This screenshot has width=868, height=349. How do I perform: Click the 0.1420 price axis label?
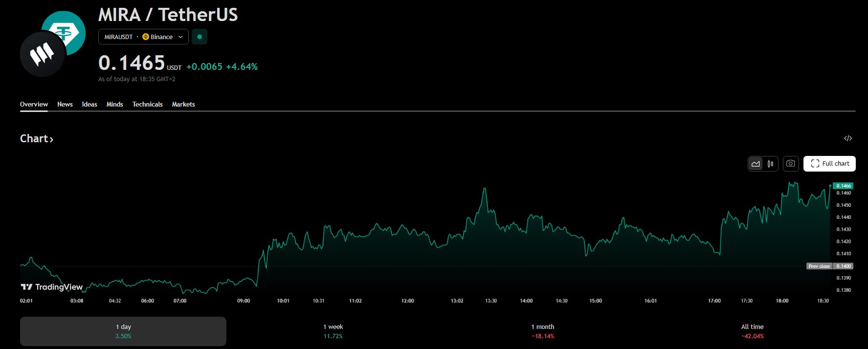[x=844, y=241]
